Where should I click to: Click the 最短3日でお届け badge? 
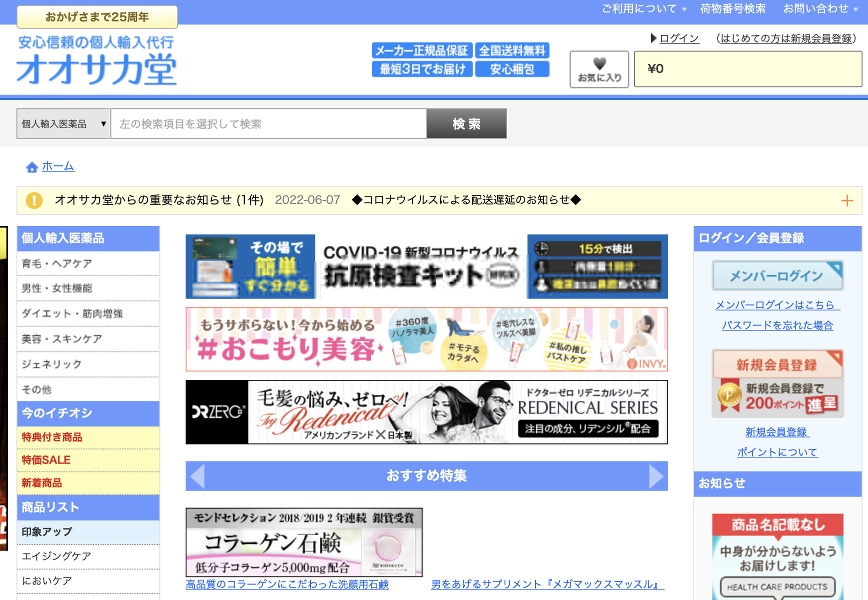tap(422, 69)
